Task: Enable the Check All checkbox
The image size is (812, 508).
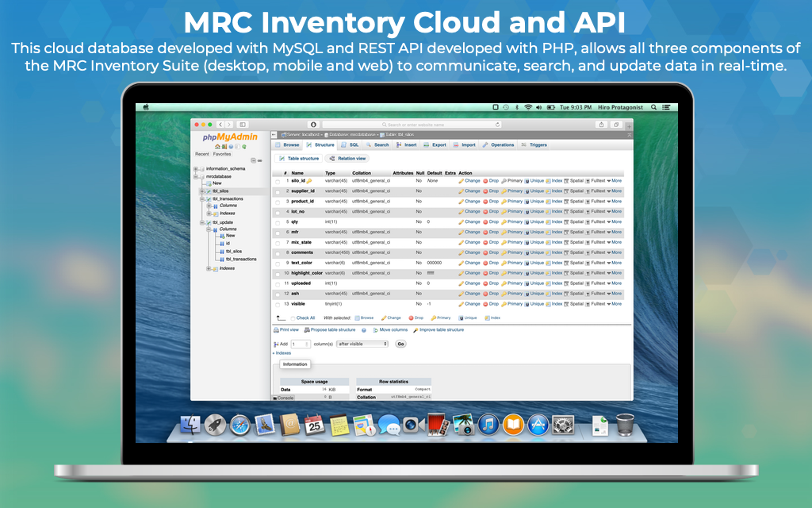Action: (x=293, y=317)
